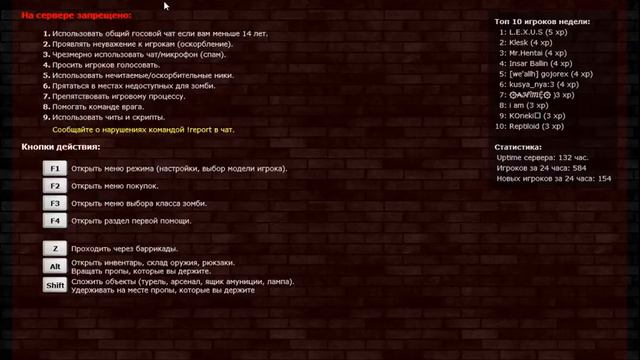The height and width of the screenshot is (360, 640).
Task: Click rule 8 'Помогать команде врага'
Action: (93, 107)
